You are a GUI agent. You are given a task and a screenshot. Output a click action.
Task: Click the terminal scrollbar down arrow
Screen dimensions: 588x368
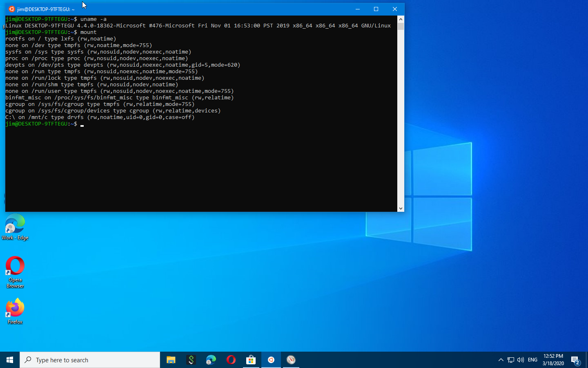click(401, 208)
